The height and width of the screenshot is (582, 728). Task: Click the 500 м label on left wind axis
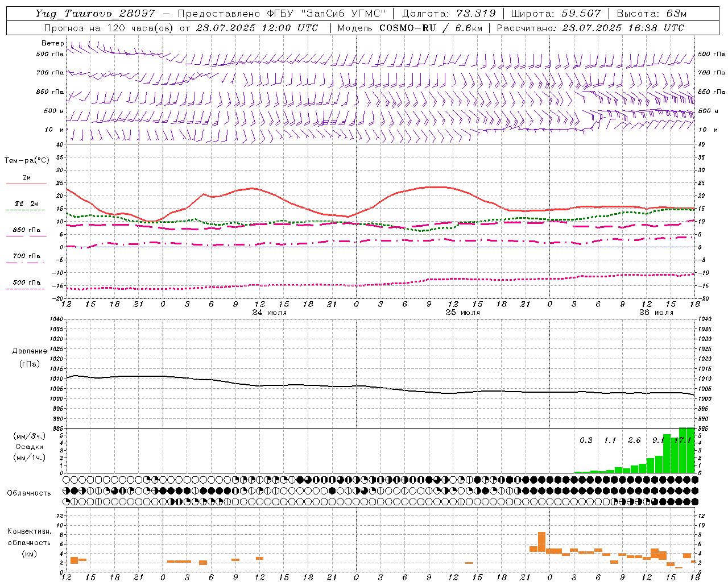coord(54,111)
